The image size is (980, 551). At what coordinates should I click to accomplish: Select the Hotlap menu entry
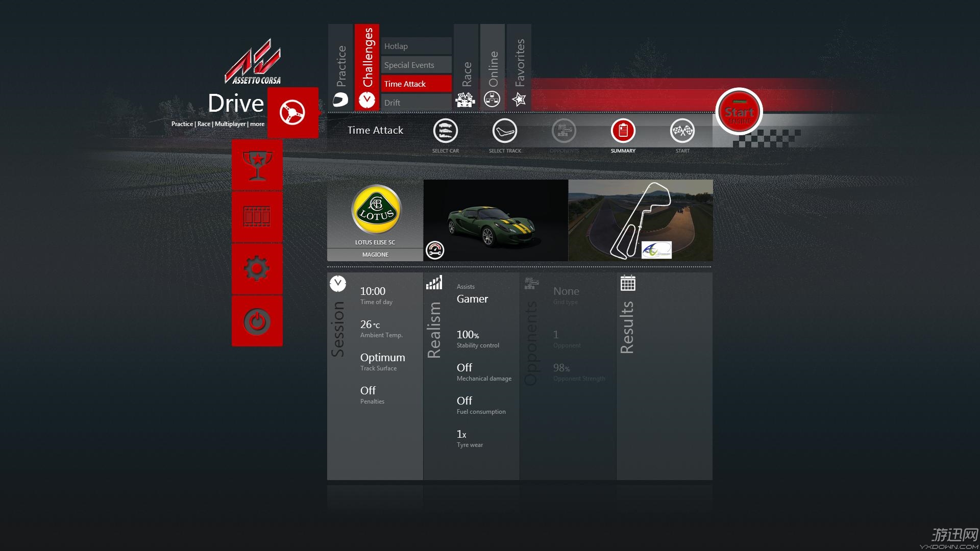tap(416, 46)
